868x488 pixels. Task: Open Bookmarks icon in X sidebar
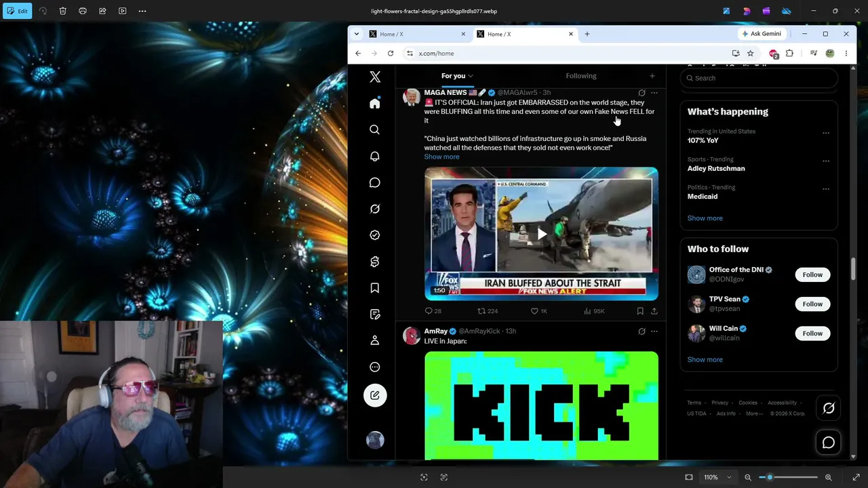click(375, 288)
